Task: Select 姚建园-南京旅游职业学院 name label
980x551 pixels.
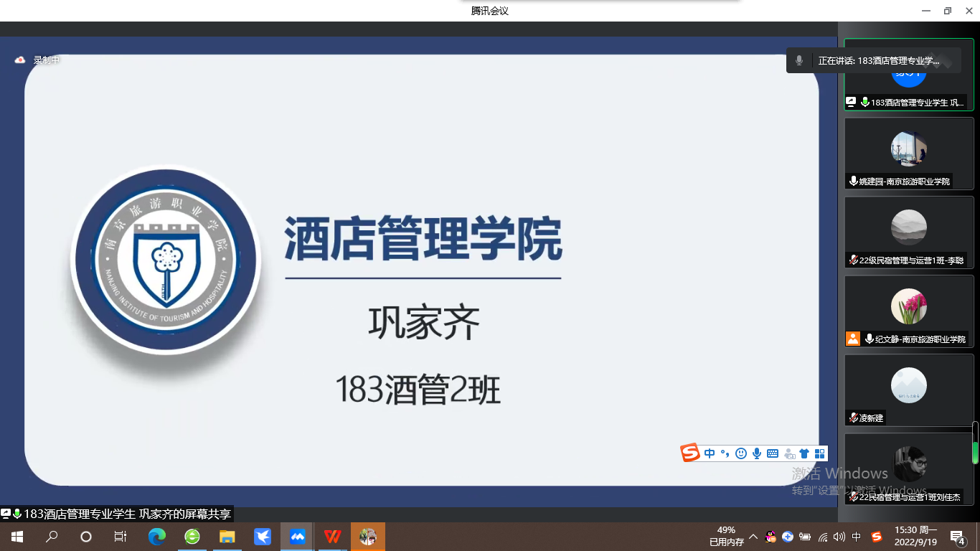Action: (x=904, y=182)
